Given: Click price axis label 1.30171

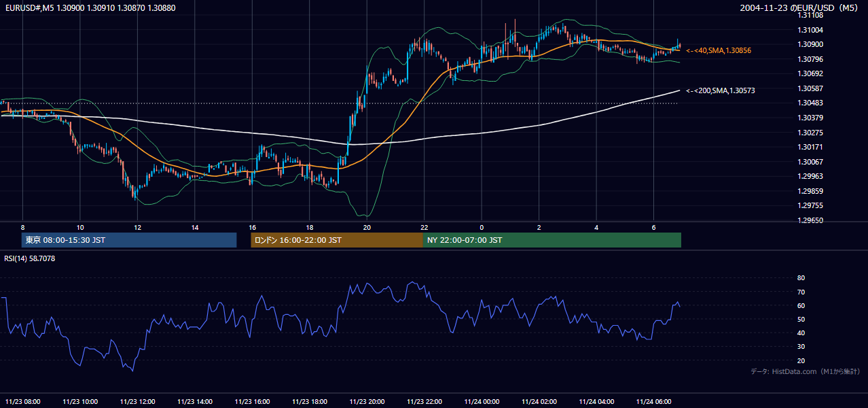Looking at the screenshot, I should [x=811, y=147].
